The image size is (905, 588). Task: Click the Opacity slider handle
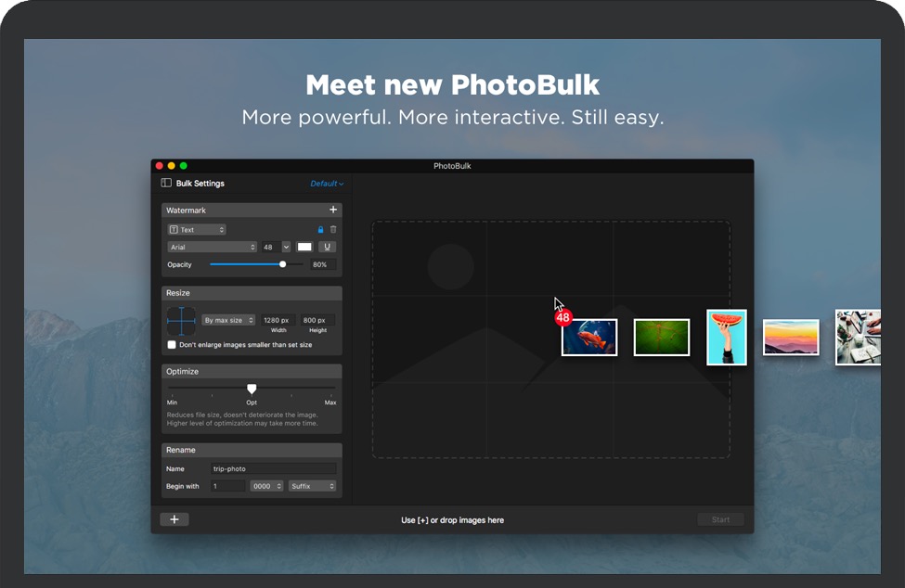(283, 264)
